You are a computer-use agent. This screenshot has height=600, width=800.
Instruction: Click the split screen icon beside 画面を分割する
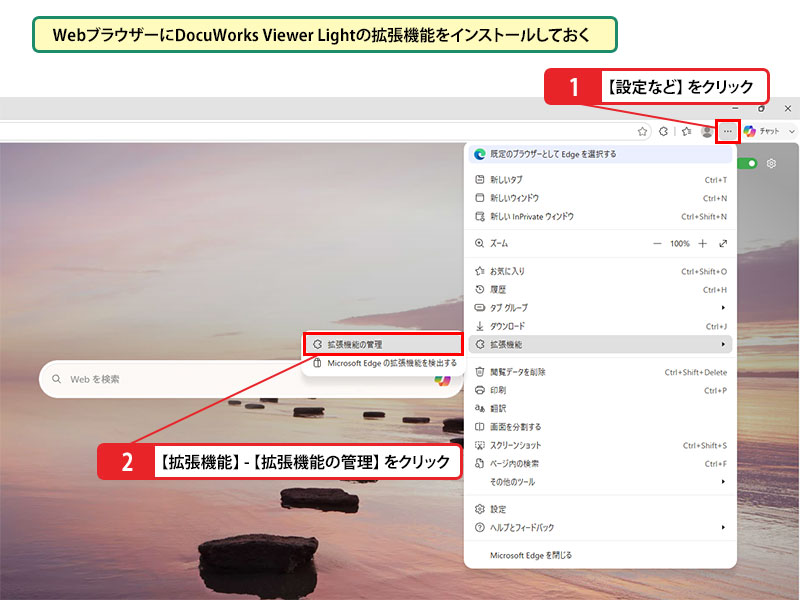(480, 427)
